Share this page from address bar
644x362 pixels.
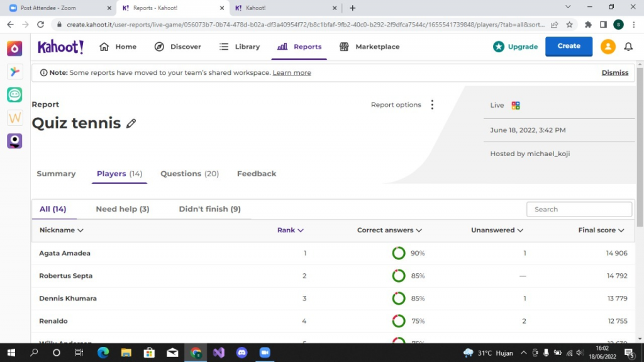[x=555, y=25]
